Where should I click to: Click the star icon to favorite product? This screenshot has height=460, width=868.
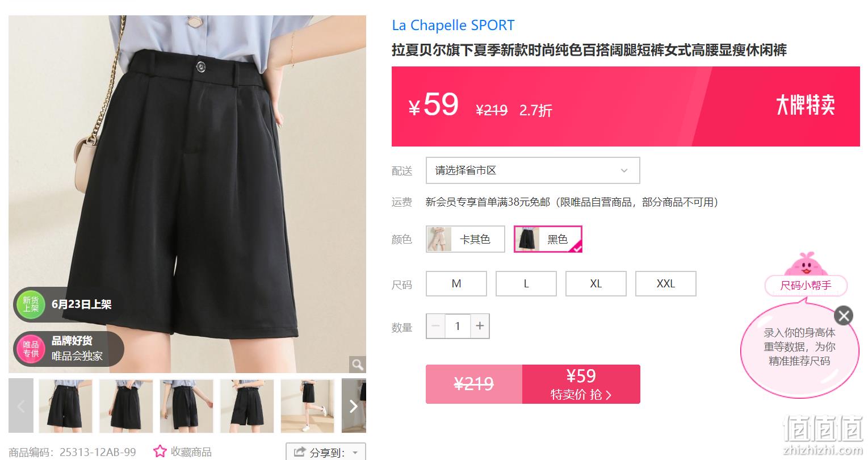point(160,452)
